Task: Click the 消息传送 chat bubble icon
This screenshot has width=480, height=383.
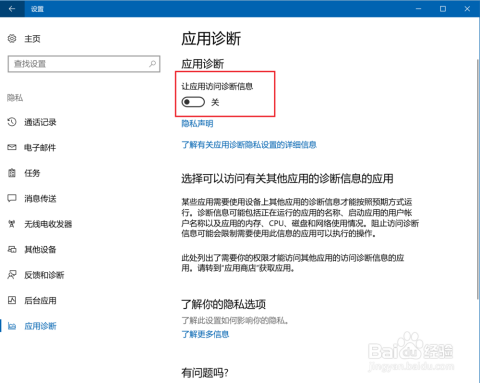Action: tap(12, 198)
